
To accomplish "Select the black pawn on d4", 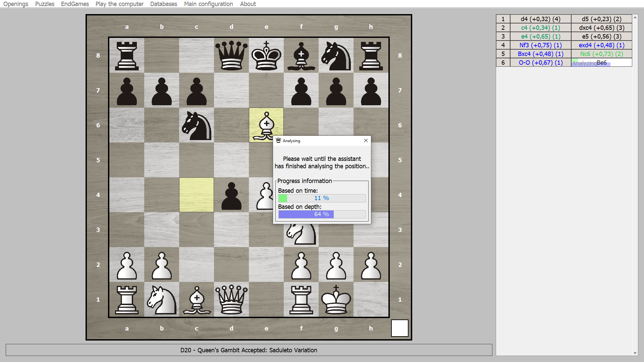I will click(x=231, y=195).
